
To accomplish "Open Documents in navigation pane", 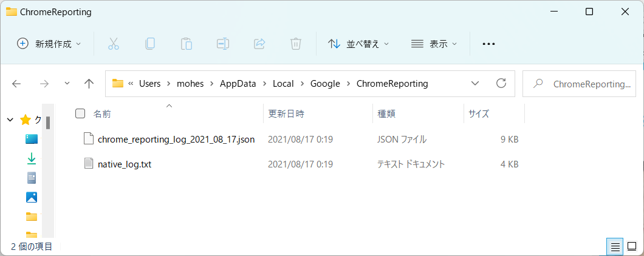I will [32, 178].
